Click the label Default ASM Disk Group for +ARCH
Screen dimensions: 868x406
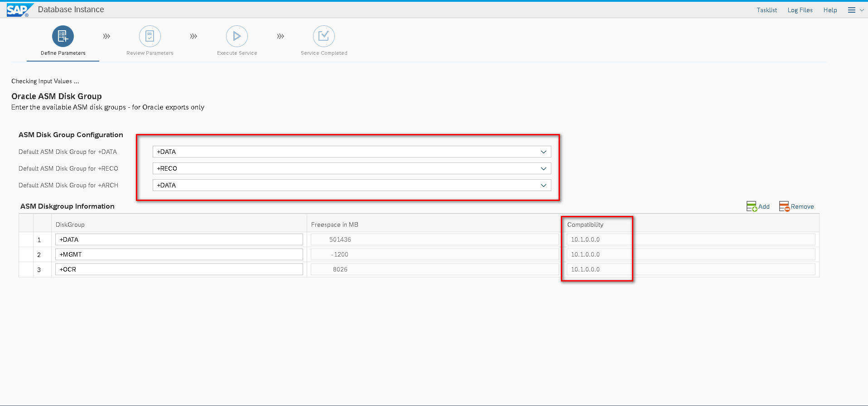coord(68,185)
